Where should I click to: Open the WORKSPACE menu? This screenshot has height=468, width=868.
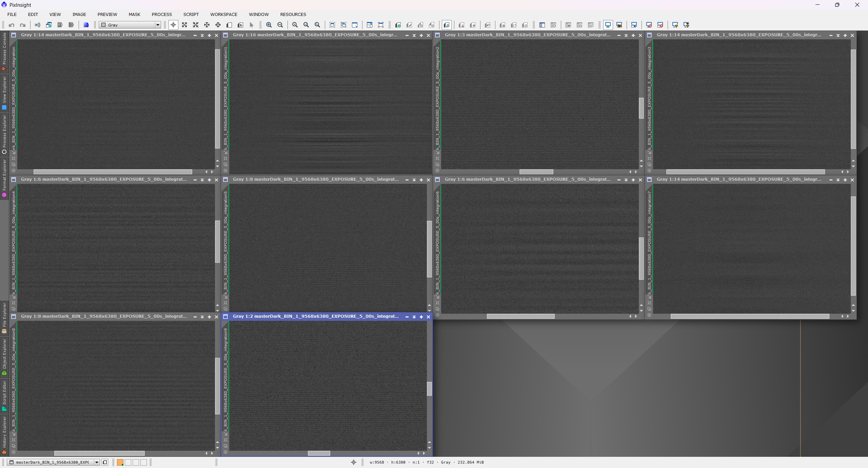(224, 14)
